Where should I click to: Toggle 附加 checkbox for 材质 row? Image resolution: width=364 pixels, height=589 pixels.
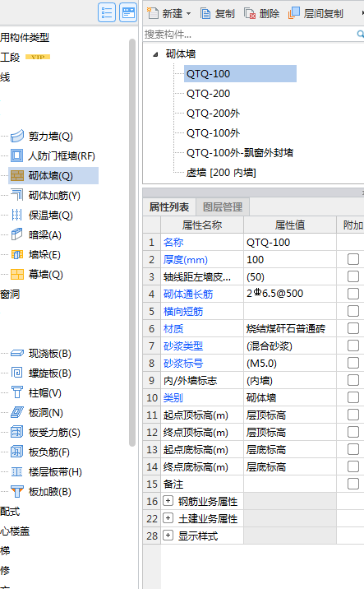click(x=353, y=328)
